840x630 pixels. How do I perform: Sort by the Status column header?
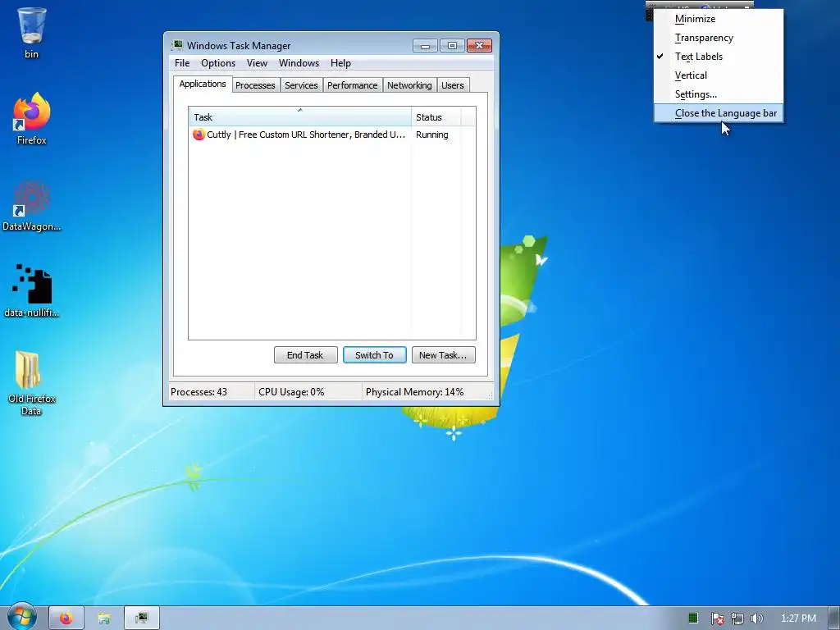pos(436,116)
